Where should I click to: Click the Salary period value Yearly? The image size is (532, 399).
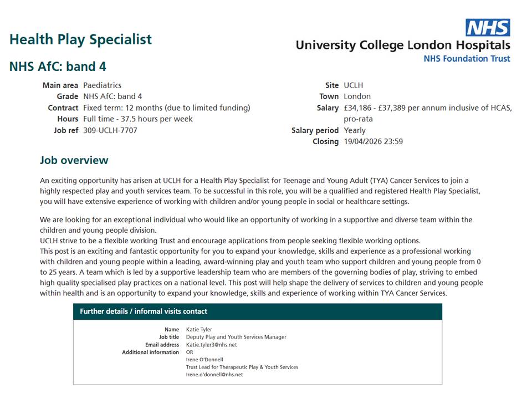click(x=355, y=130)
